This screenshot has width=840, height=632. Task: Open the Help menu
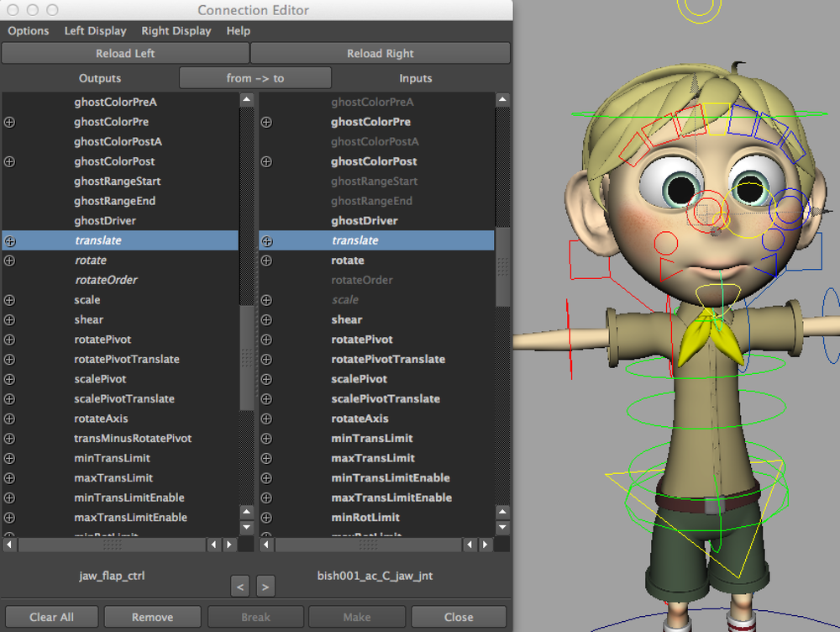coord(239,31)
